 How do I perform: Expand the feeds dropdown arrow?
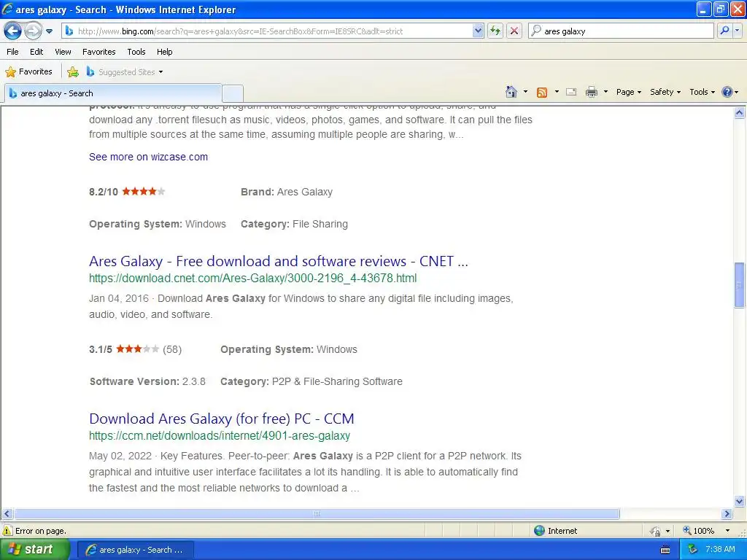[557, 92]
